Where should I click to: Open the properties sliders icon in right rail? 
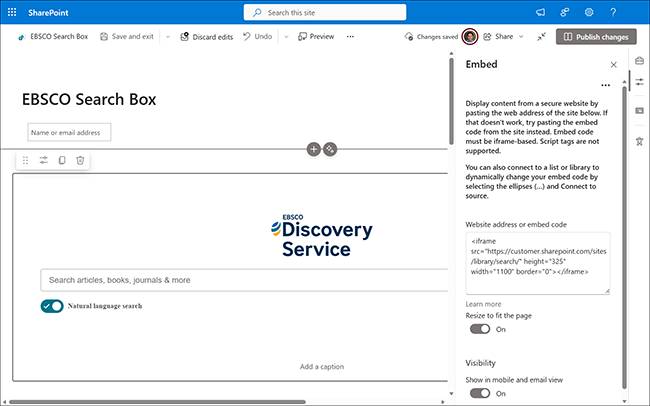[x=639, y=81]
